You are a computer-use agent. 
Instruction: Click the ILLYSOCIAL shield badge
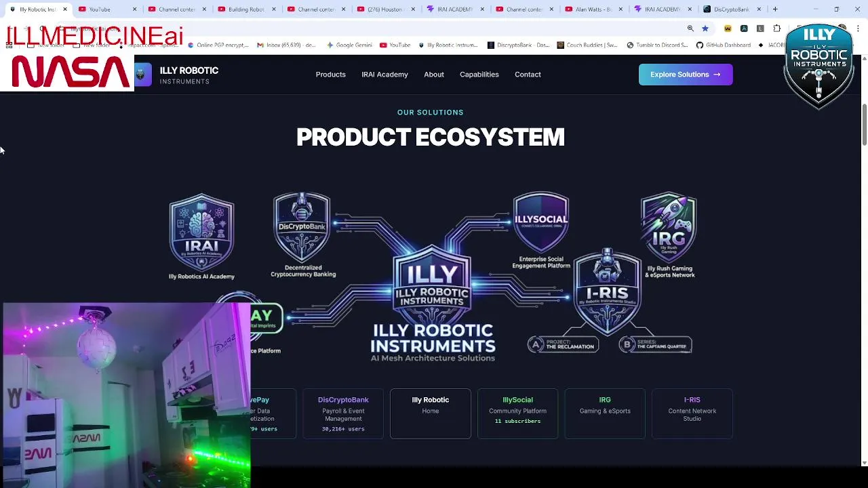[540, 222]
